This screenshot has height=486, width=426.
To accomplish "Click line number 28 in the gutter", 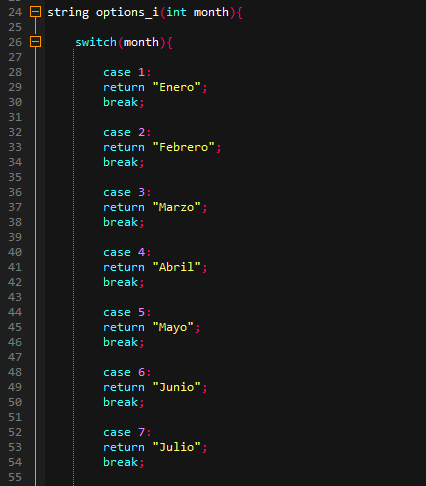I will coord(15,72).
